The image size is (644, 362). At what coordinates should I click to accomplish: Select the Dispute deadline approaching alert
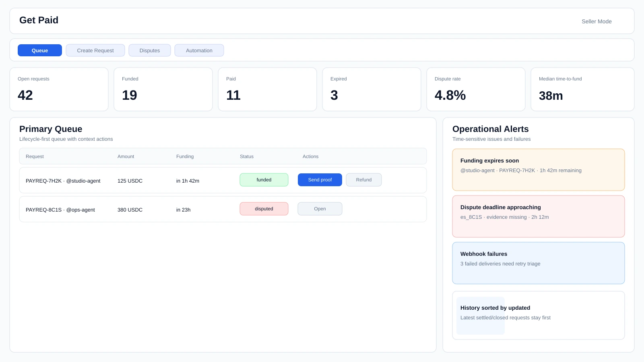click(539, 216)
